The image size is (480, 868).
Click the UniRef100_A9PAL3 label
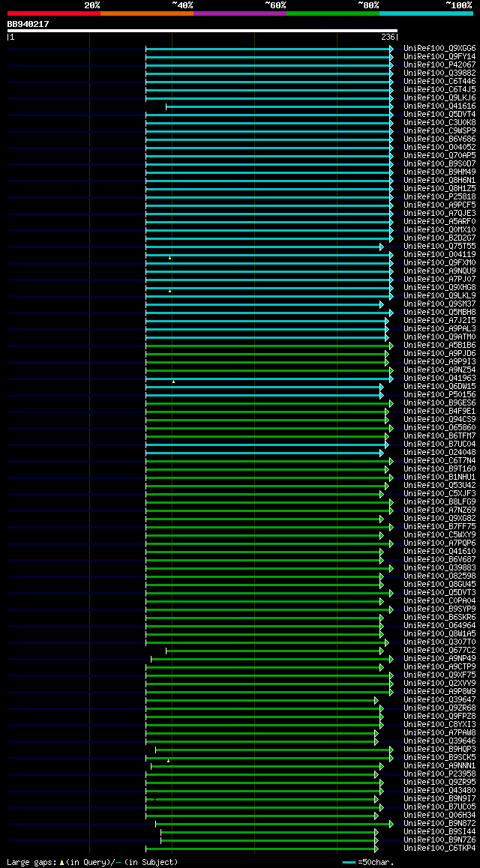(439, 329)
